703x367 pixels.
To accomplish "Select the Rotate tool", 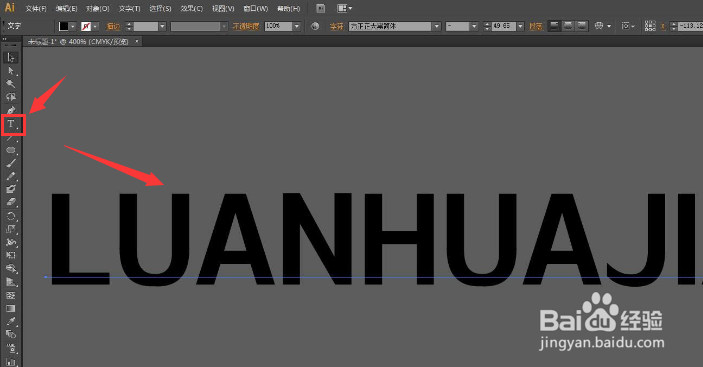I will coord(11,216).
